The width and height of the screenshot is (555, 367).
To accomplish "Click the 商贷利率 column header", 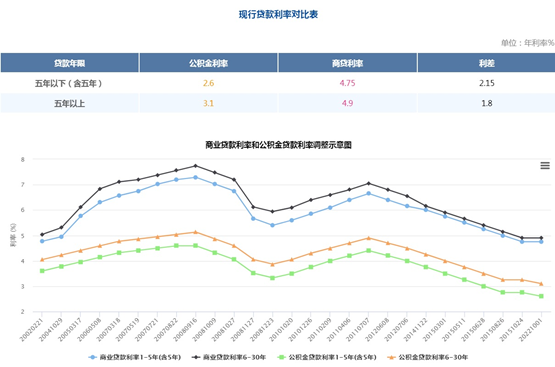I will 347,63.
